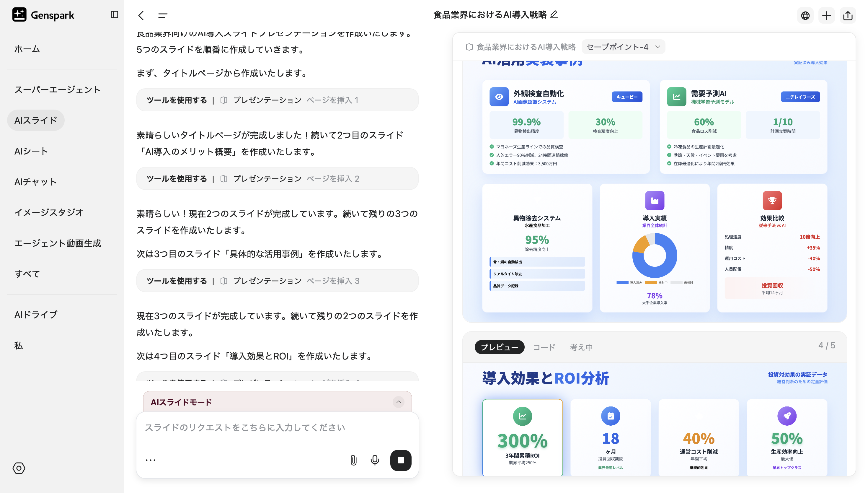Click the 処理速度 10倍向上 row
The image size is (868, 493).
[x=772, y=237]
